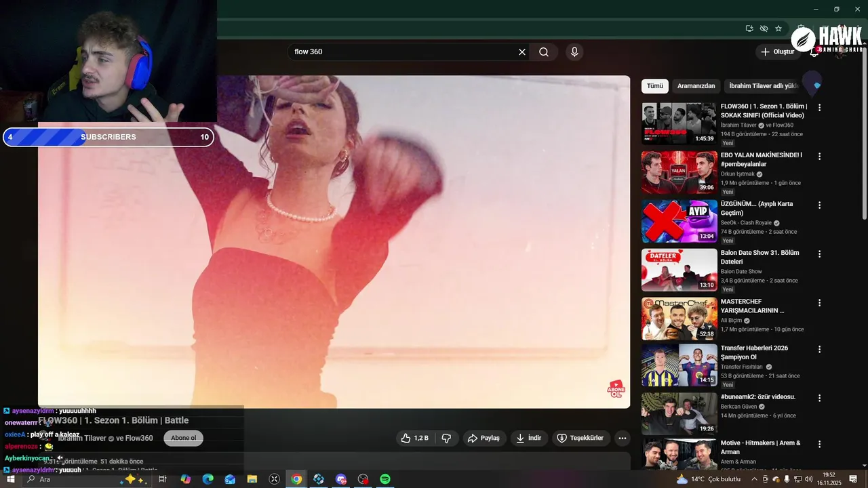Click the SeeOk - Clash Royale channel name

[x=746, y=223]
